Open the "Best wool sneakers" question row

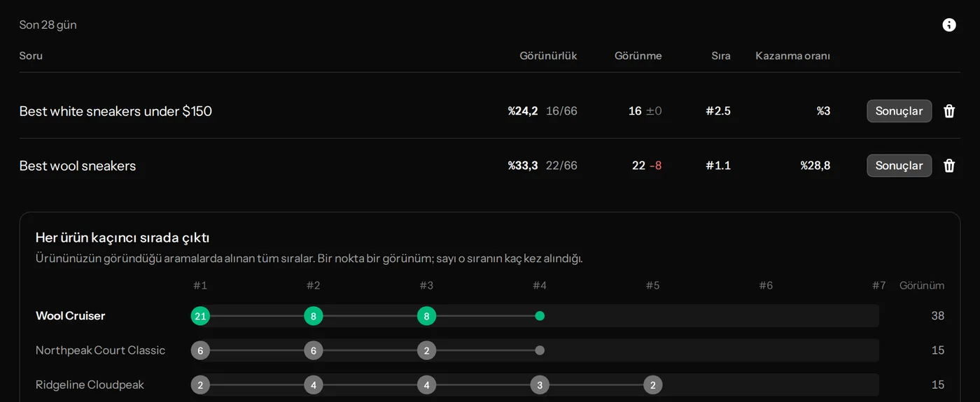click(x=490, y=166)
